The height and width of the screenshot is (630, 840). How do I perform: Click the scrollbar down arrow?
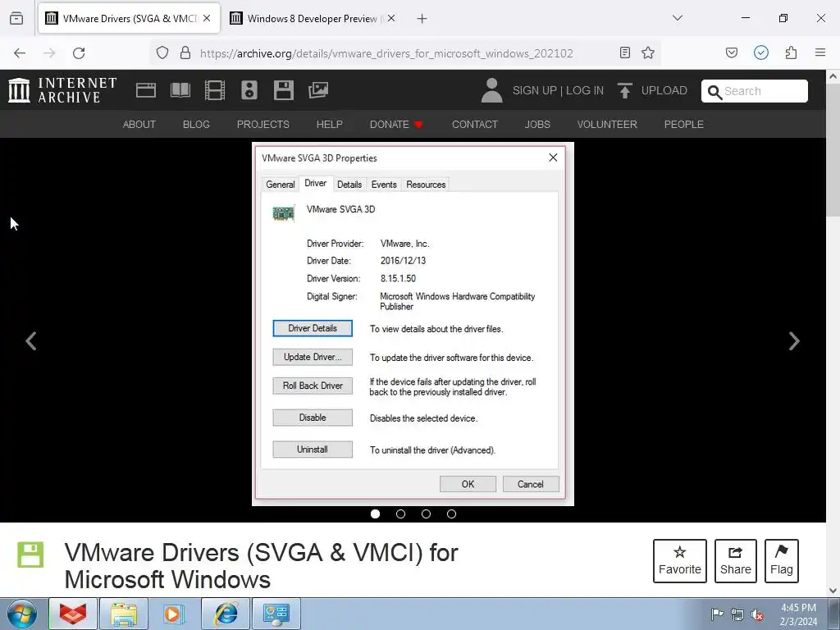[833, 591]
